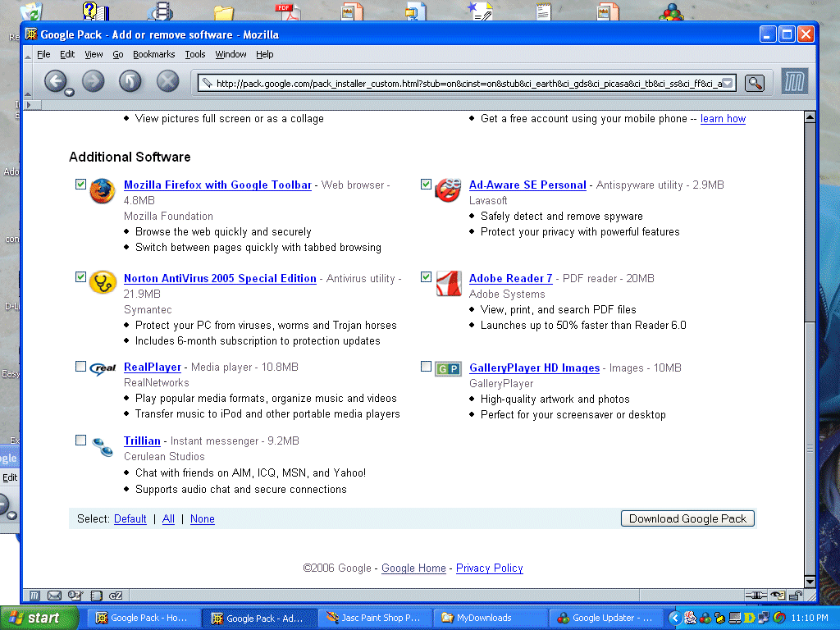840x630 pixels.
Task: Open the Go menu
Action: (x=118, y=54)
